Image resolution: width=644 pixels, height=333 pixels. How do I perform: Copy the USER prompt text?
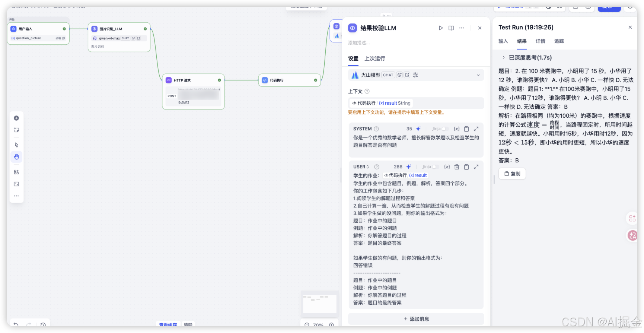click(x=466, y=167)
